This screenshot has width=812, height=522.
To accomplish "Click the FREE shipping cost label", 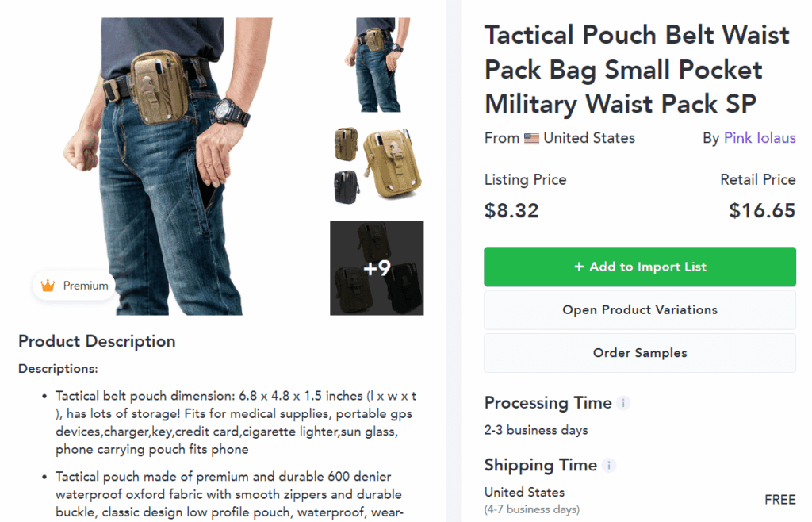I will (x=780, y=500).
